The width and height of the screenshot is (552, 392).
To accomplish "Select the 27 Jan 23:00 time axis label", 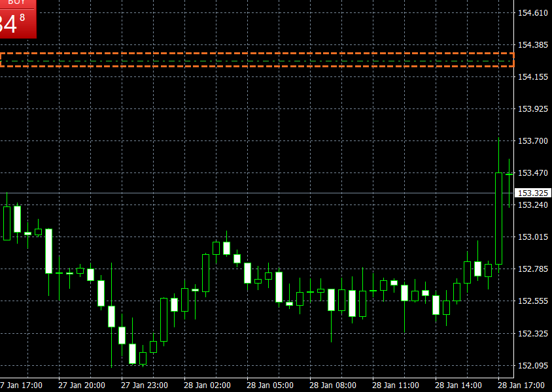I will click(145, 385).
